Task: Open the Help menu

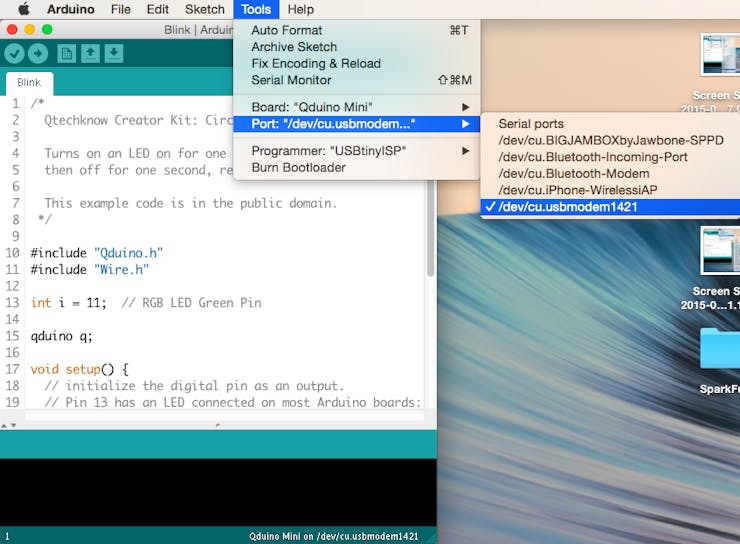Action: coord(301,9)
